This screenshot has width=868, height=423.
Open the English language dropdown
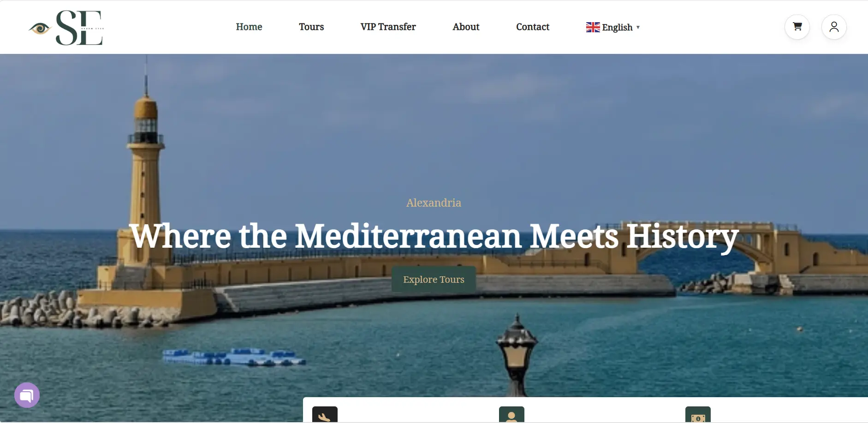point(613,27)
